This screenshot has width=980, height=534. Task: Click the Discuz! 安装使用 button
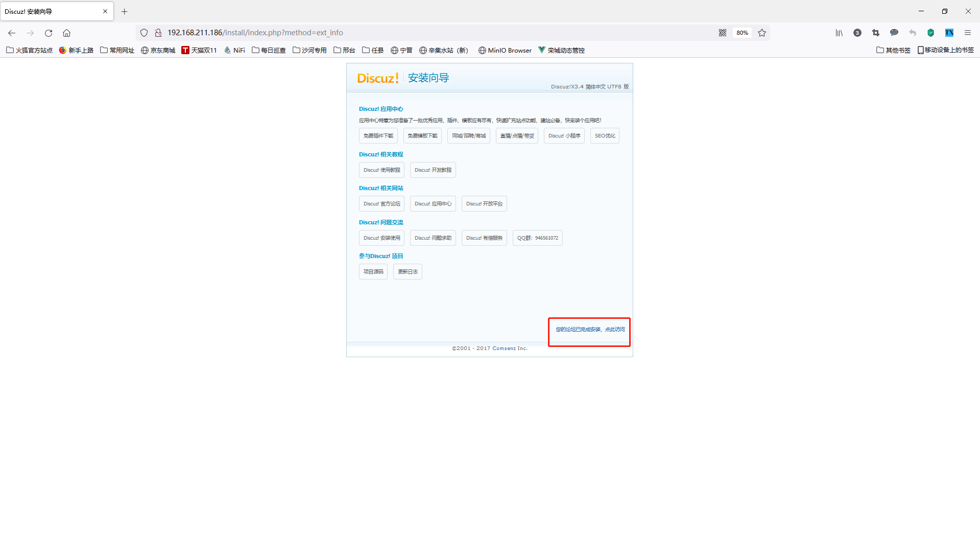381,238
